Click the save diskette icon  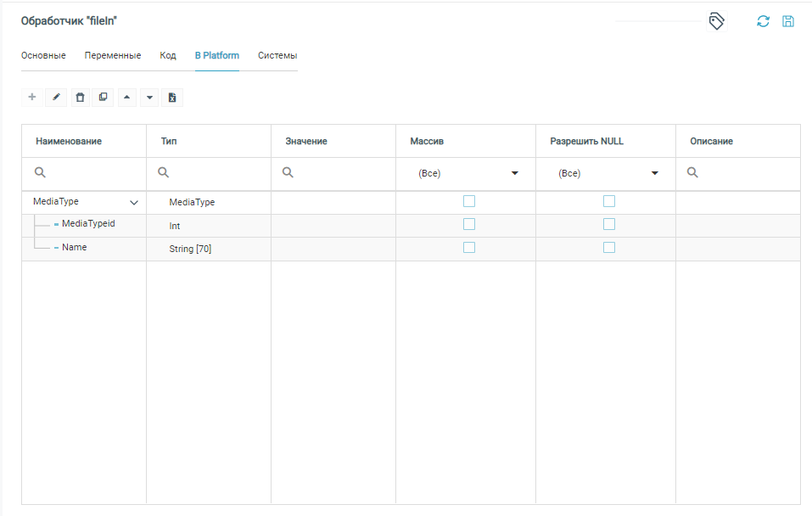click(x=788, y=22)
